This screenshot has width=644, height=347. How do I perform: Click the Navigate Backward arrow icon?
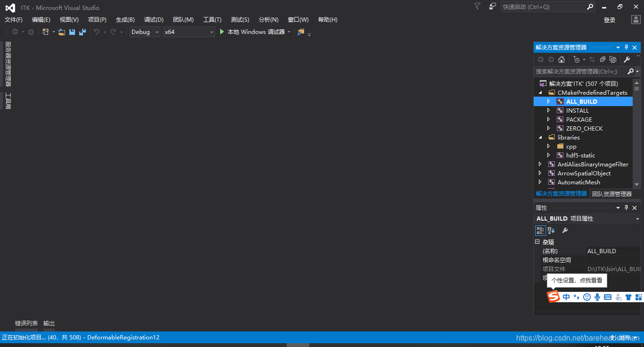coord(15,32)
